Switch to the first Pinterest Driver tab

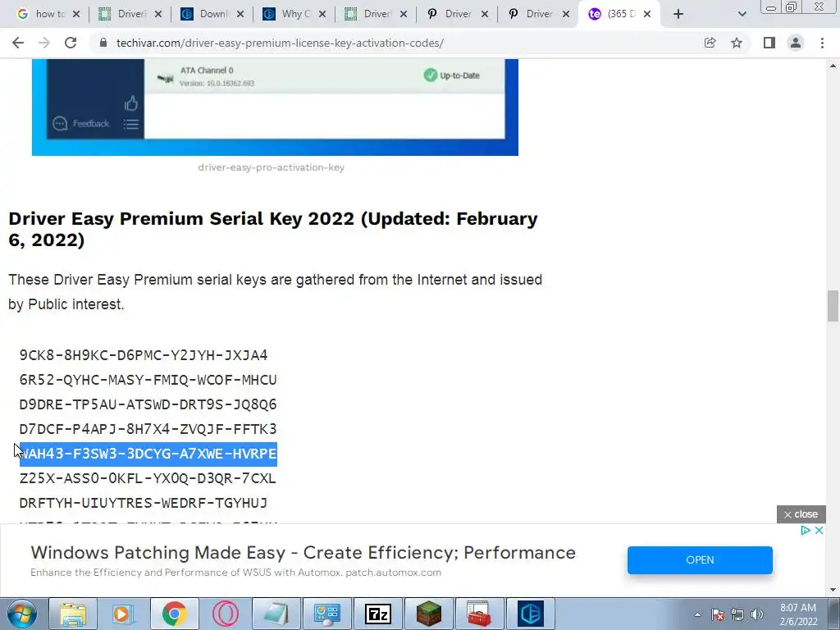pos(456,14)
